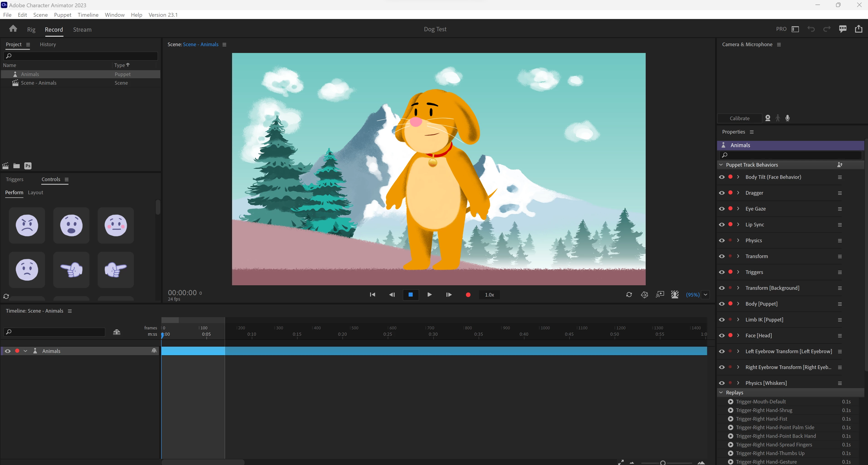This screenshot has width=868, height=465.
Task: Click the red Record button in transport controls
Action: 468,295
